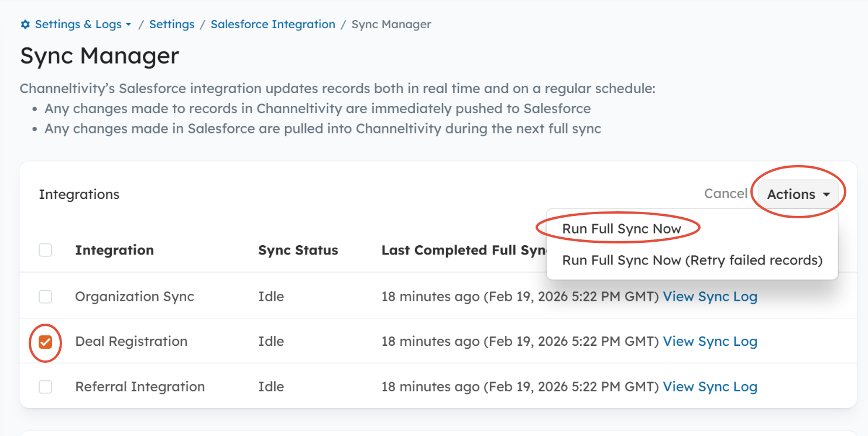This screenshot has width=868, height=436.
Task: Click the Idle status for Deal Registration
Action: pyautogui.click(x=271, y=342)
